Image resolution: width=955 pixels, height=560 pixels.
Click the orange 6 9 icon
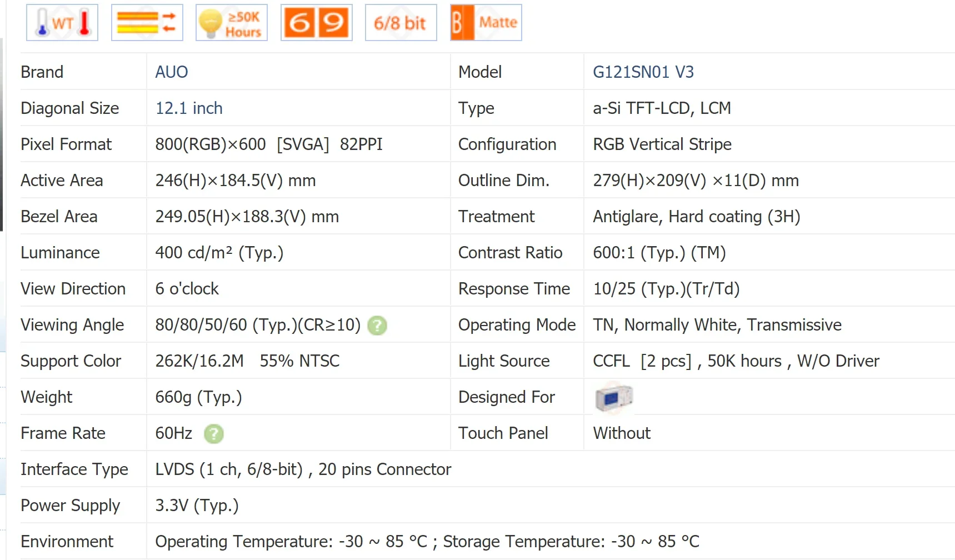317,22
